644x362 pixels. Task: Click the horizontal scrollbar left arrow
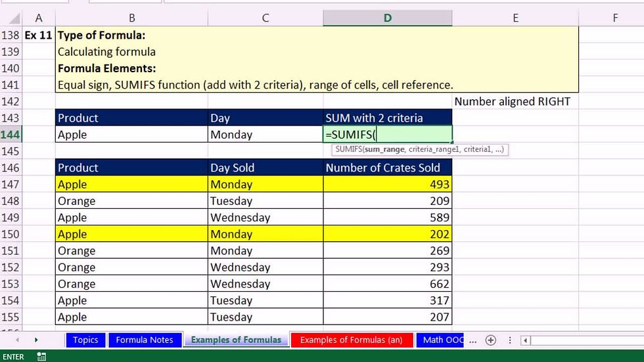click(525, 340)
